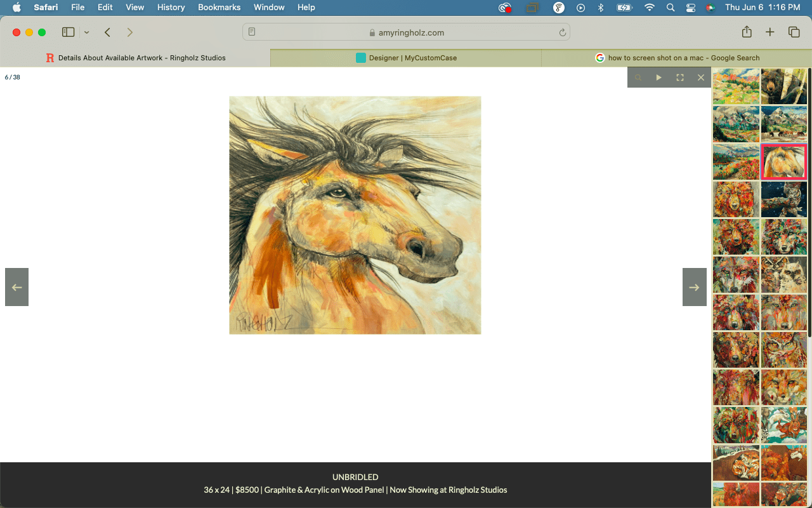Open the Safari Share menu
Screen dimensions: 812x508
point(747,32)
